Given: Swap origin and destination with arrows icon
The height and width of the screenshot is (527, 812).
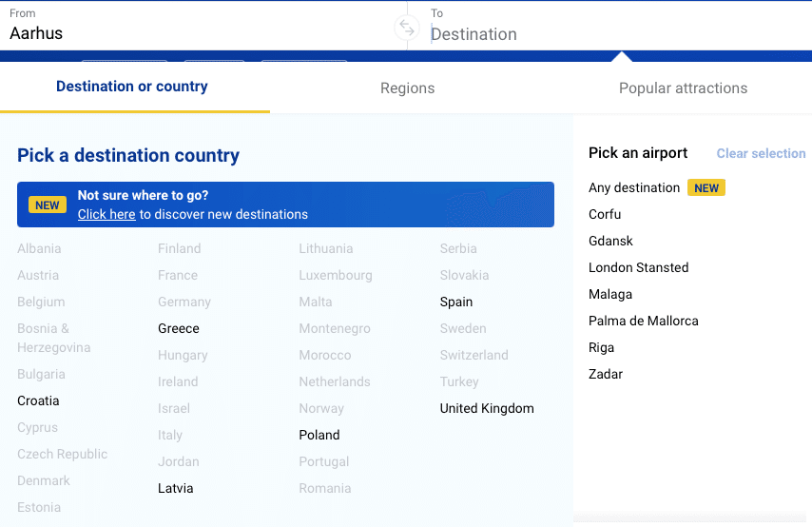Looking at the screenshot, I should (x=407, y=28).
